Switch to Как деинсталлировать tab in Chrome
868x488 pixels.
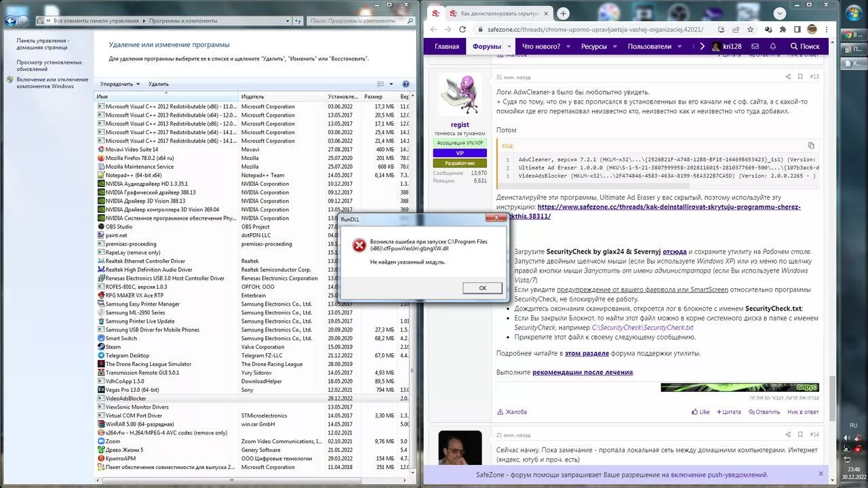coord(499,13)
